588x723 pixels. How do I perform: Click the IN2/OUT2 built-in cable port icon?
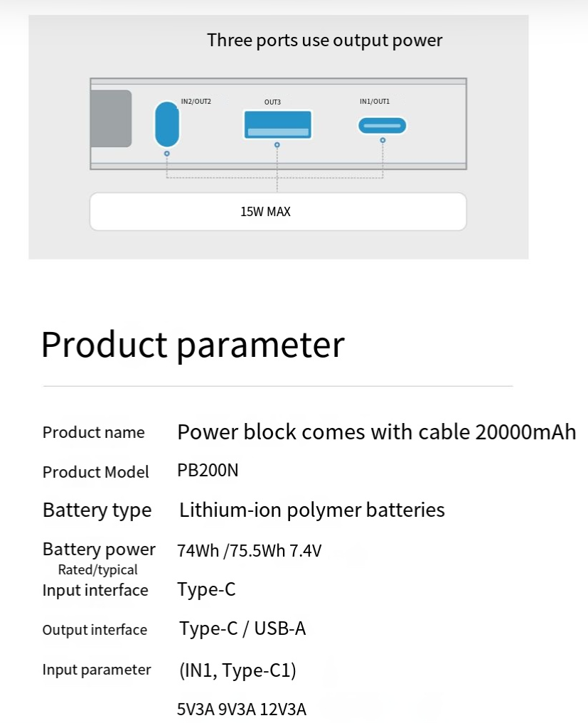pyautogui.click(x=167, y=124)
